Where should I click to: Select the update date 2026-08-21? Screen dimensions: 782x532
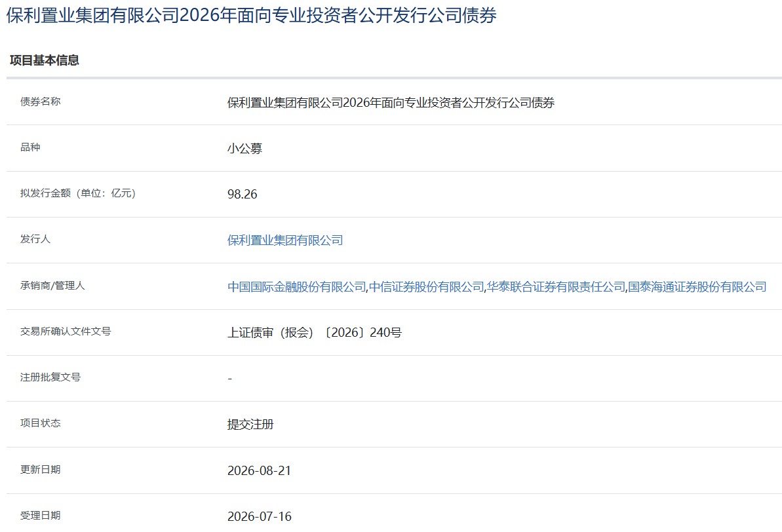[260, 470]
